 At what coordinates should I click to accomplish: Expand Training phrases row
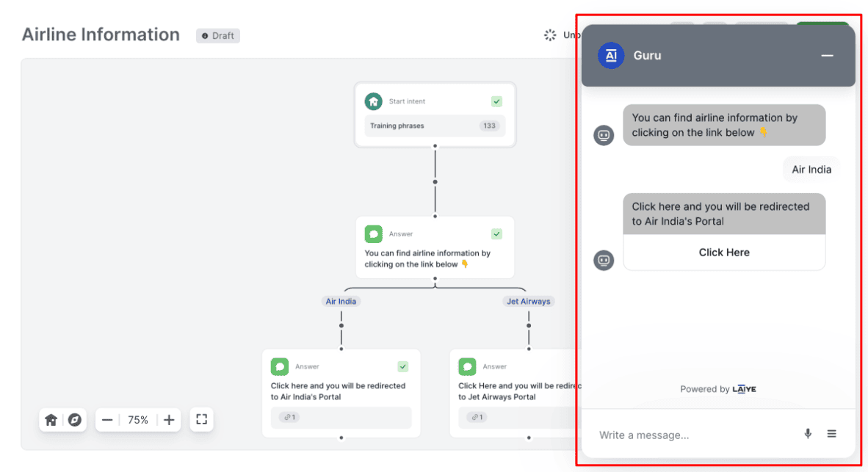(x=435, y=126)
